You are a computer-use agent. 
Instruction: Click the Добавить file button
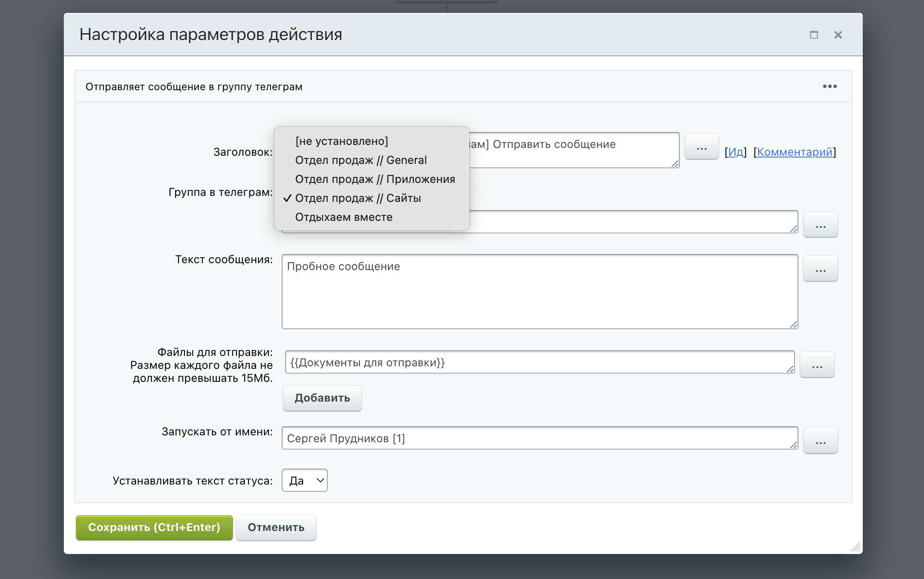[x=322, y=398]
